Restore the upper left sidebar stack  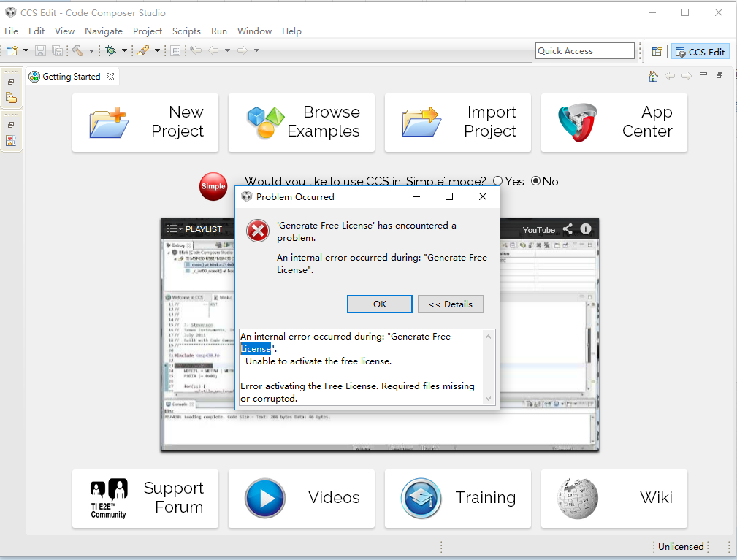[x=11, y=82]
